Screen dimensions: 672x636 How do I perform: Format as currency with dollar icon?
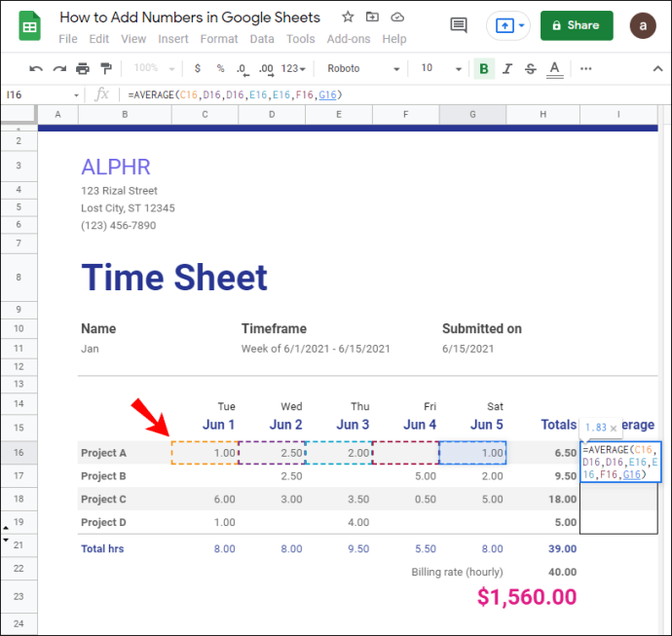[197, 68]
